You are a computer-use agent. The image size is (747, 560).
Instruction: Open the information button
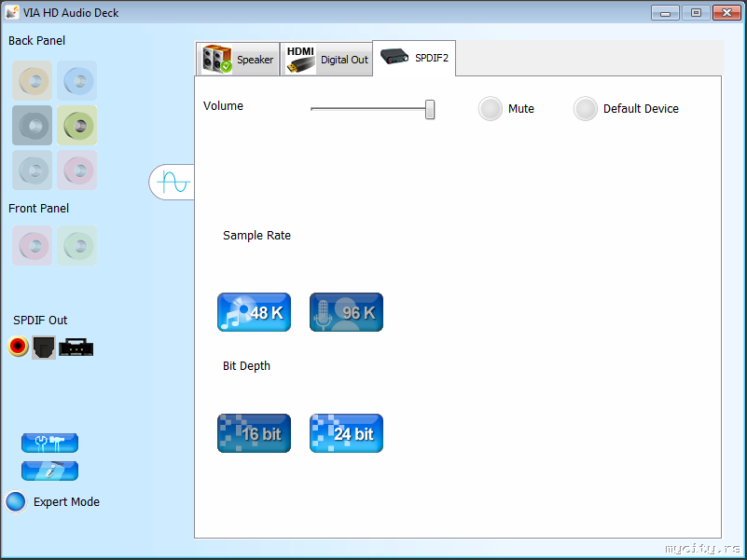49,471
